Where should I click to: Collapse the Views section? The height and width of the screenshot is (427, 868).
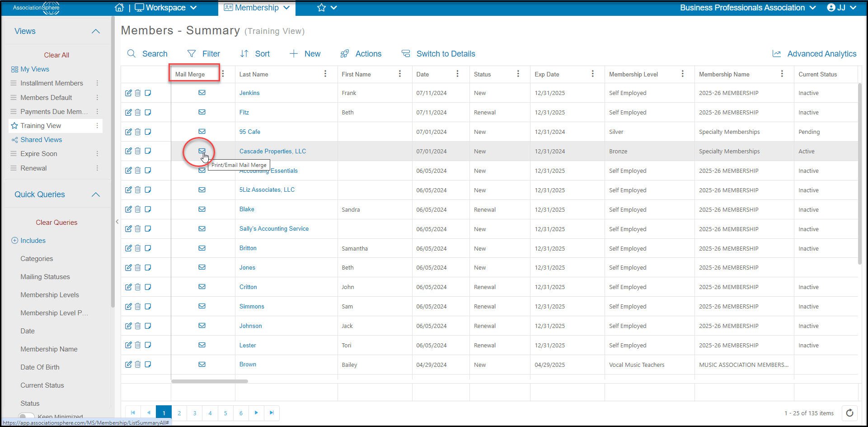point(96,31)
